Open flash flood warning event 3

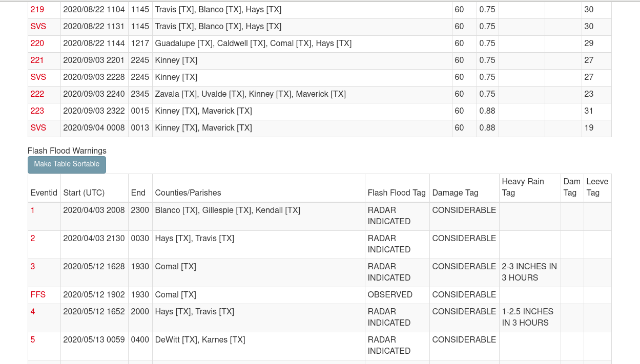coord(33,267)
